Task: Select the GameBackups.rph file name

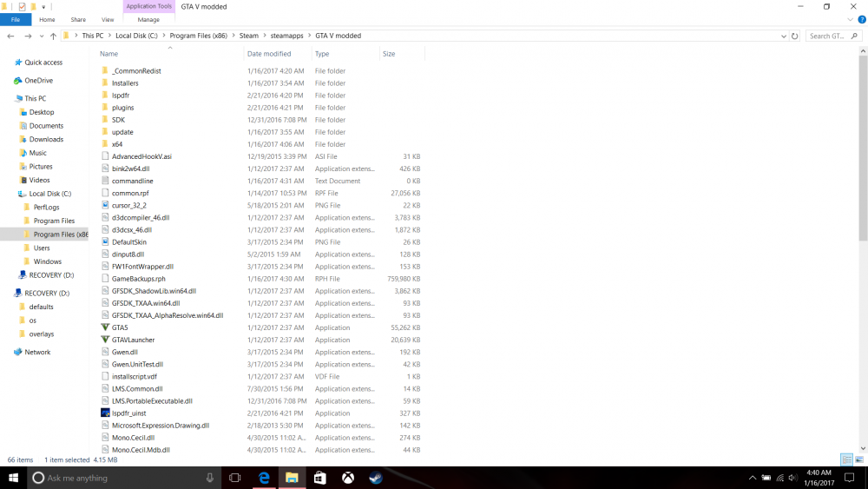Action: 138,279
